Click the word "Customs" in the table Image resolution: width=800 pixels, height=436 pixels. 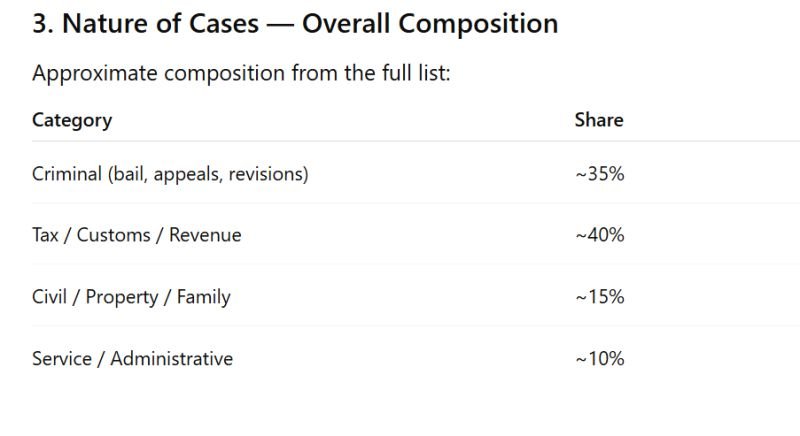pos(113,235)
